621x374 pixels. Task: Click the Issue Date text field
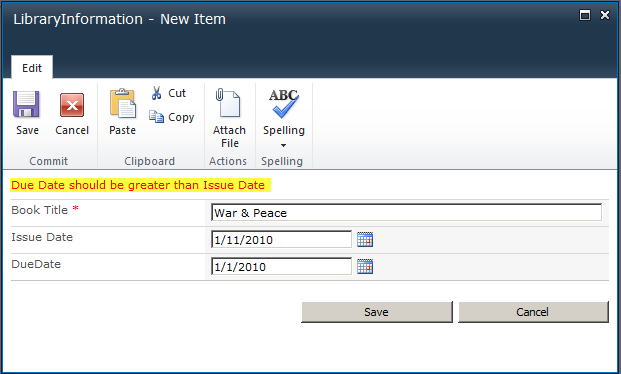[281, 240]
